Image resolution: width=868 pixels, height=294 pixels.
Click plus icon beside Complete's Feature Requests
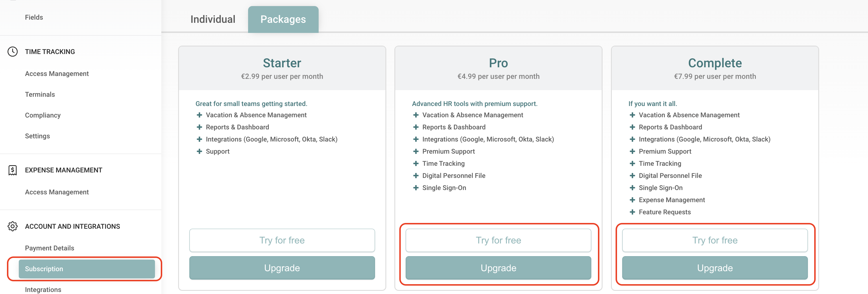(x=632, y=212)
